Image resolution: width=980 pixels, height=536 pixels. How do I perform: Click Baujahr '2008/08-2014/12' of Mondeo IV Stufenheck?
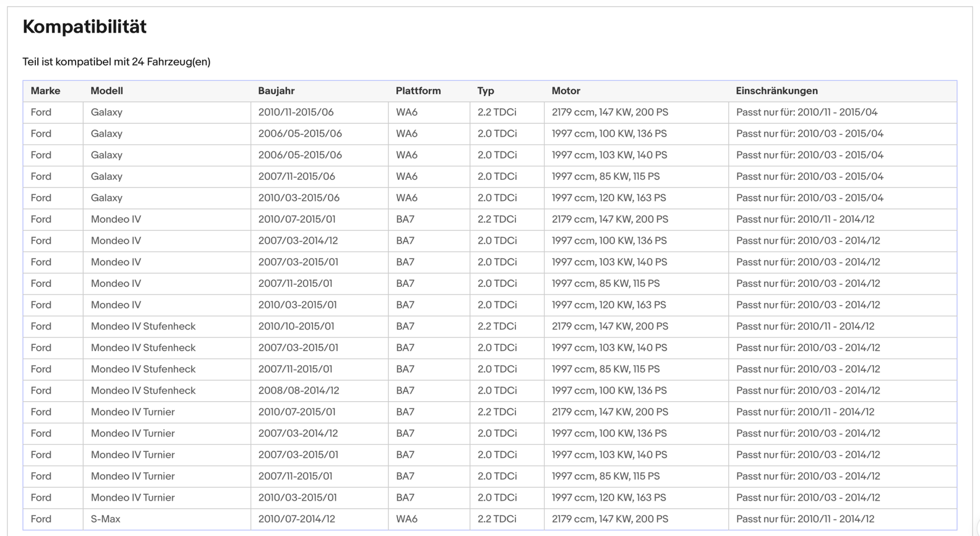pyautogui.click(x=299, y=391)
